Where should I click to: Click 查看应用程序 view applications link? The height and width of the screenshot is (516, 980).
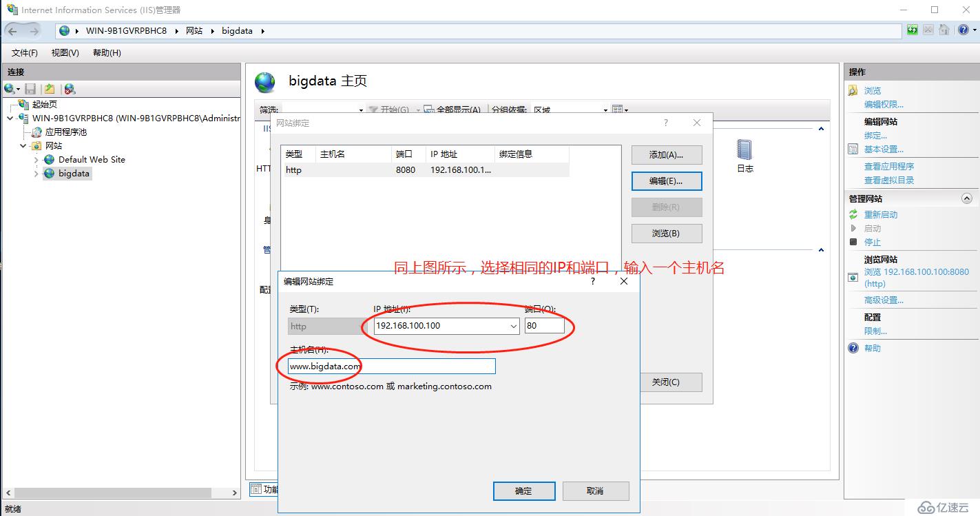tap(889, 166)
